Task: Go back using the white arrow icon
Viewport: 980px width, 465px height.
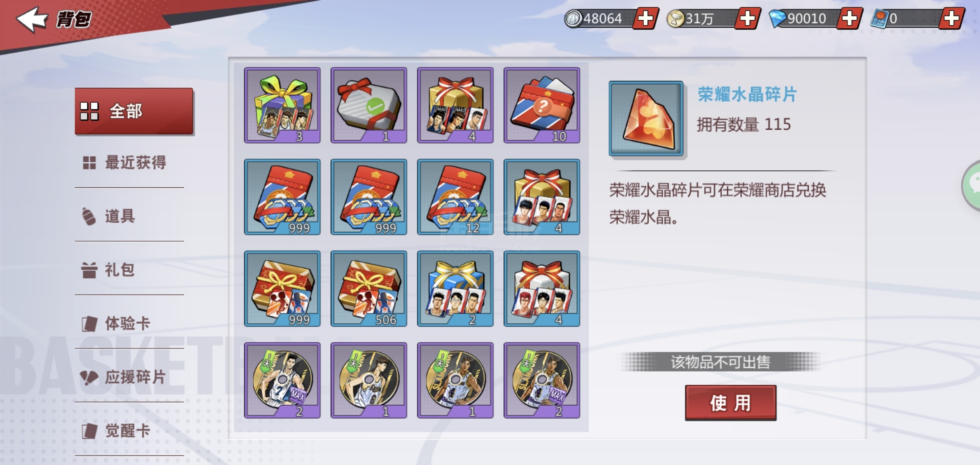Action: 32,19
